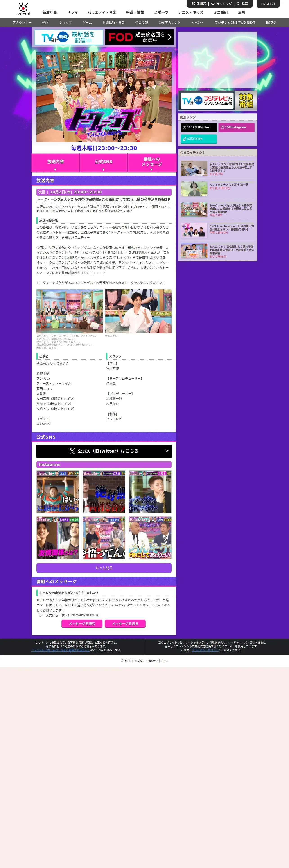The height and width of the screenshot is (868, 289).
Task: Go to 番組情報・募集 page
Action: coord(114,23)
